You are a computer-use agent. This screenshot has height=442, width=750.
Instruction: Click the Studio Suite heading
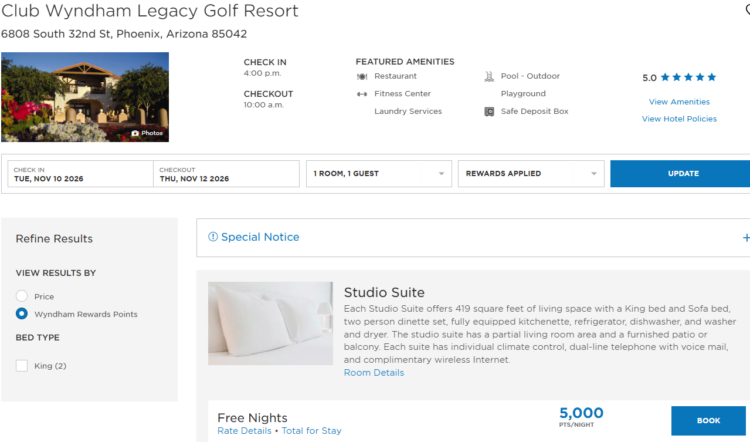384,292
